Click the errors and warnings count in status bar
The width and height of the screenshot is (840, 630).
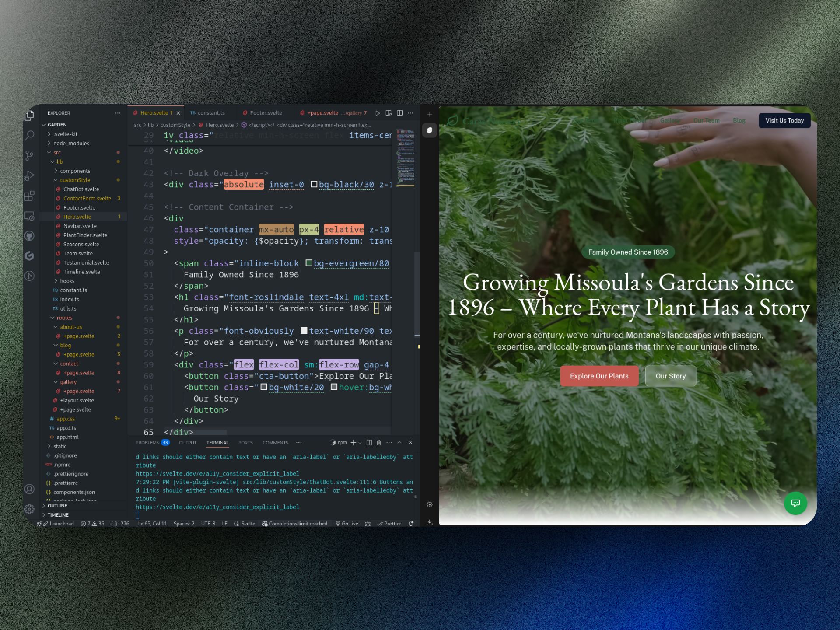(92, 524)
